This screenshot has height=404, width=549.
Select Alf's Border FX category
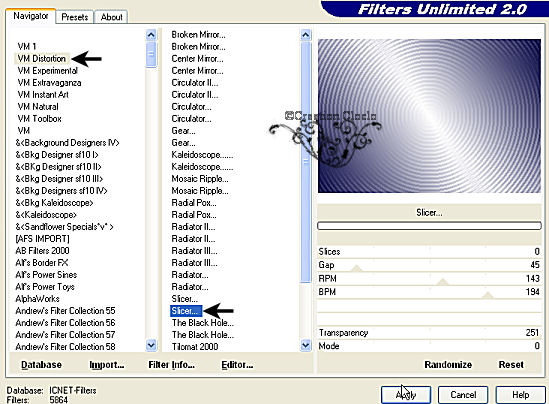pos(41,263)
